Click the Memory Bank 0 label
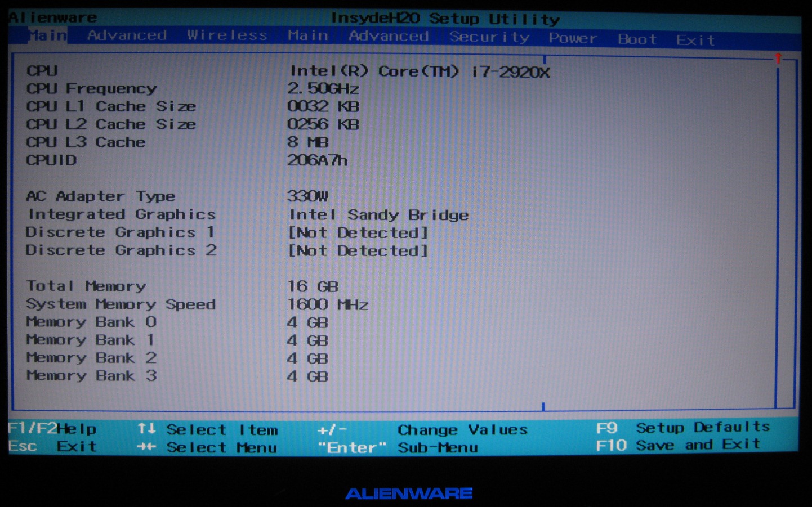This screenshot has height=507, width=812. click(x=91, y=322)
